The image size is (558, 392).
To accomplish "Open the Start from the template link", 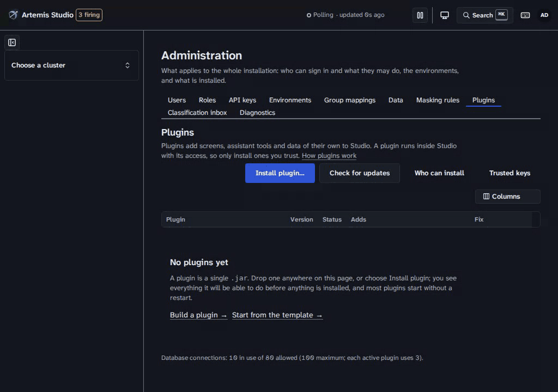I will tap(277, 315).
